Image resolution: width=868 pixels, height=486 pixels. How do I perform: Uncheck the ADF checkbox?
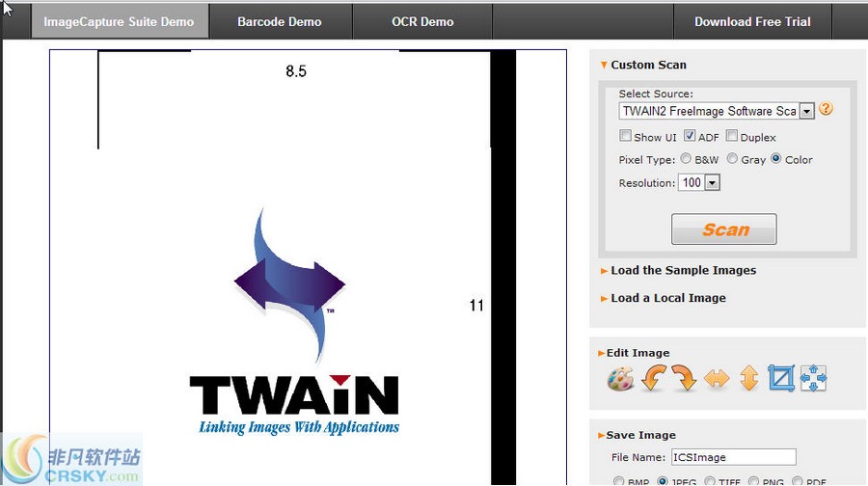click(690, 136)
